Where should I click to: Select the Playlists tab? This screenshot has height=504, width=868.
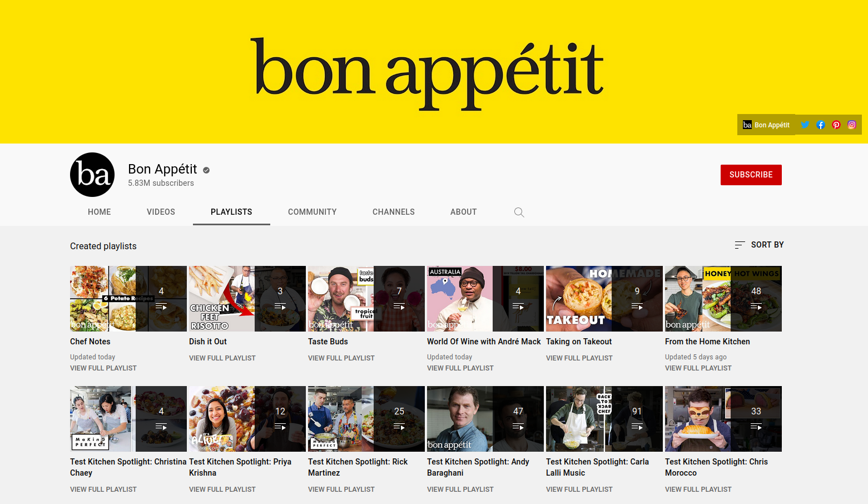tap(231, 212)
